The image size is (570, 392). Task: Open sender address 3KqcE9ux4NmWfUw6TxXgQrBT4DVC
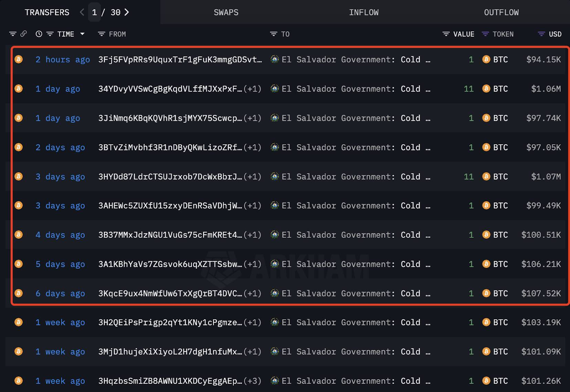[170, 293]
